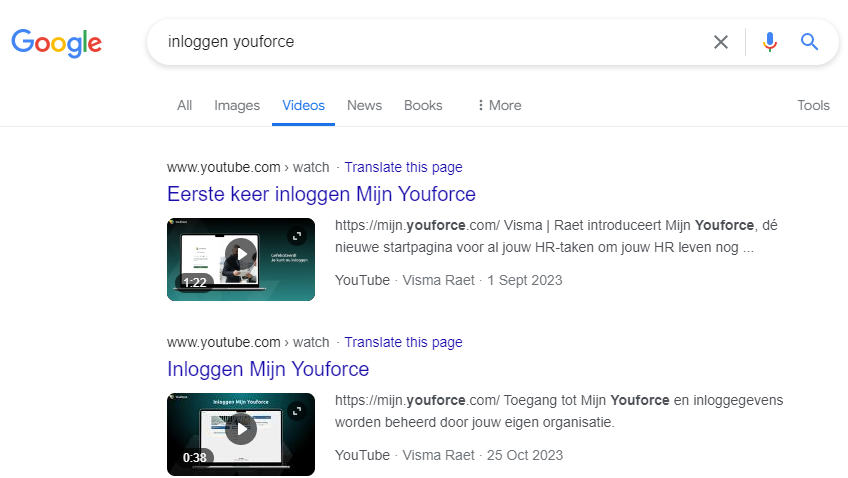This screenshot has width=848, height=478.
Task: Open 'Inloggen Mijn Youforce' result title
Action: point(268,369)
